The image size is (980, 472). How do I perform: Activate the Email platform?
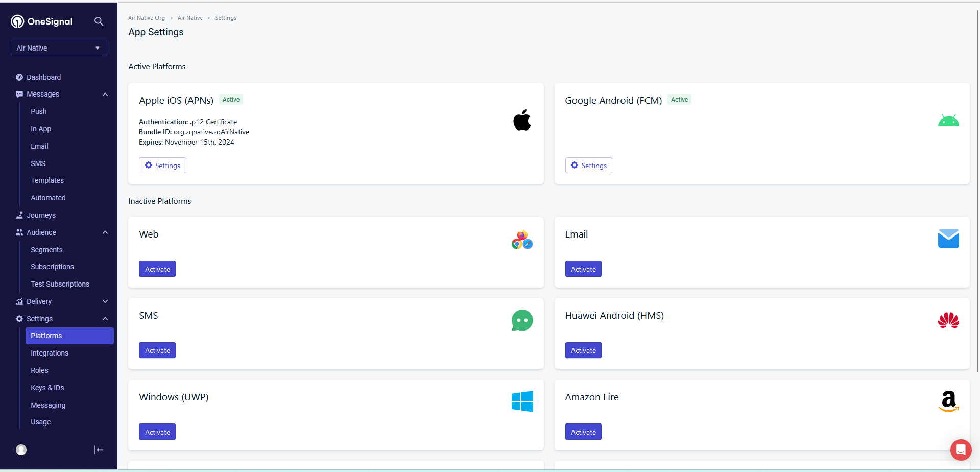coord(583,269)
